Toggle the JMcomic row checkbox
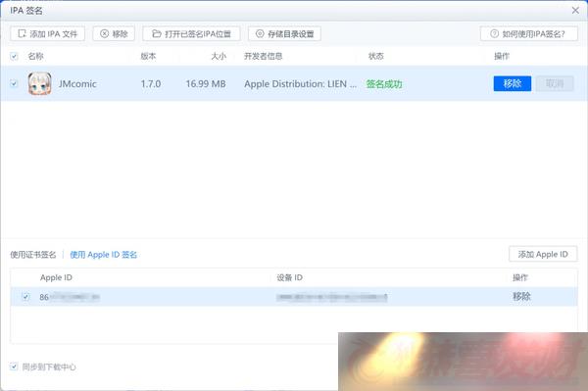Viewport: 588px width, 391px height. pos(14,83)
